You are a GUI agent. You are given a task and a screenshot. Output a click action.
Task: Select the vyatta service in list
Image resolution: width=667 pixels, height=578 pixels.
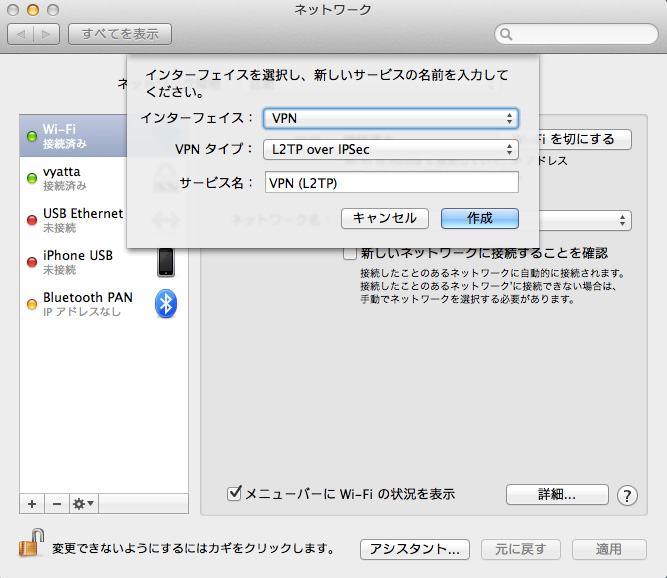(75, 178)
